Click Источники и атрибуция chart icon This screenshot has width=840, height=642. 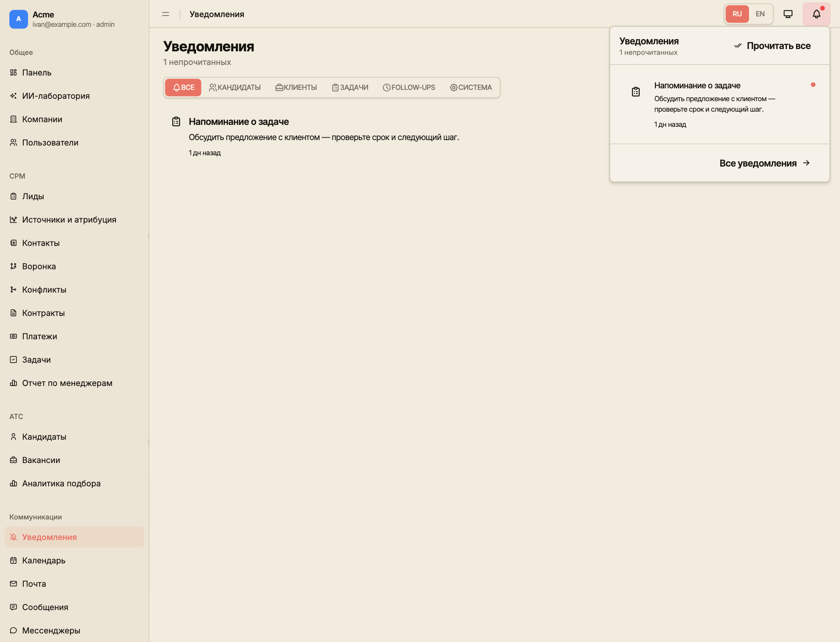click(14, 219)
